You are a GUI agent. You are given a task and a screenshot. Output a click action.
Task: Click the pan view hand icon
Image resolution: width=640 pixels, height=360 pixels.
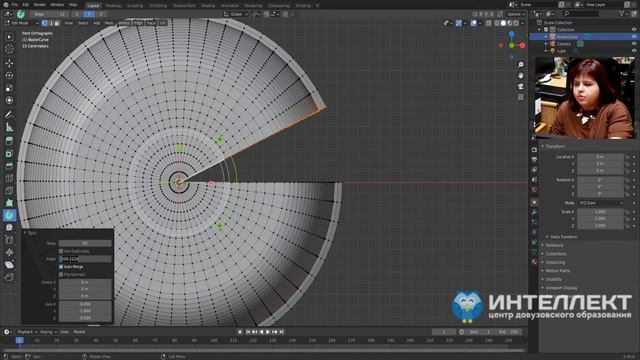pos(521,76)
